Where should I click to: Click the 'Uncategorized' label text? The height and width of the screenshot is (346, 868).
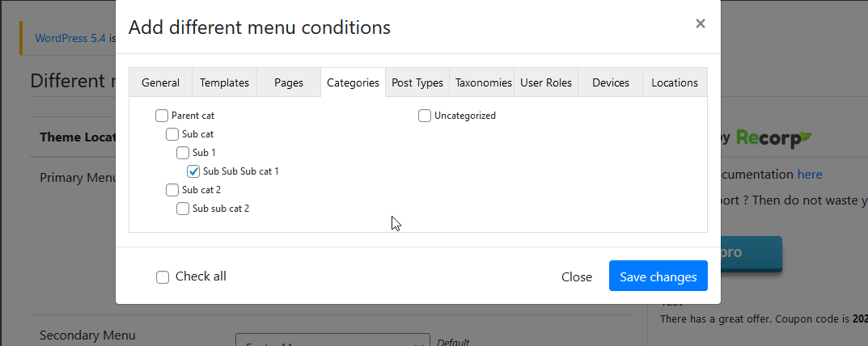pyautogui.click(x=465, y=116)
